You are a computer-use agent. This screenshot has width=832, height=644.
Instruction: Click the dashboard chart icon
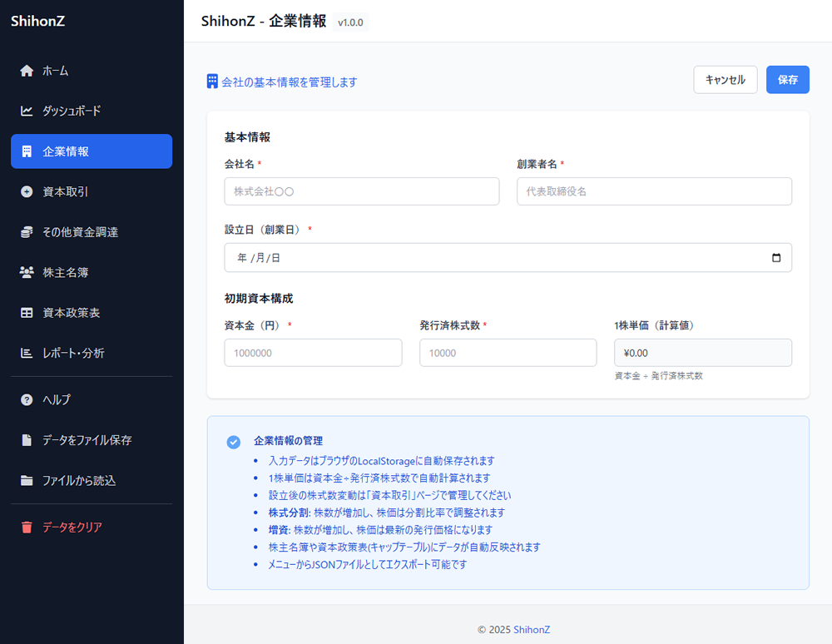click(27, 111)
